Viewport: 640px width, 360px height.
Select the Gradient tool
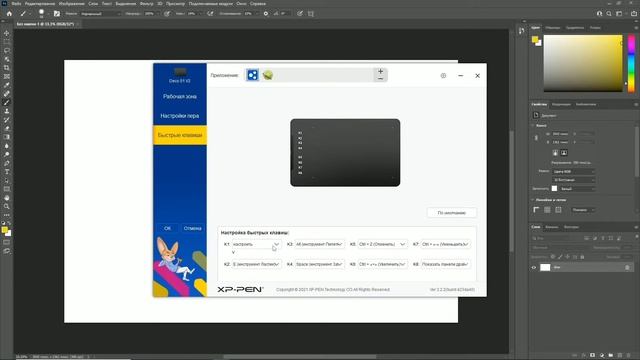7,137
